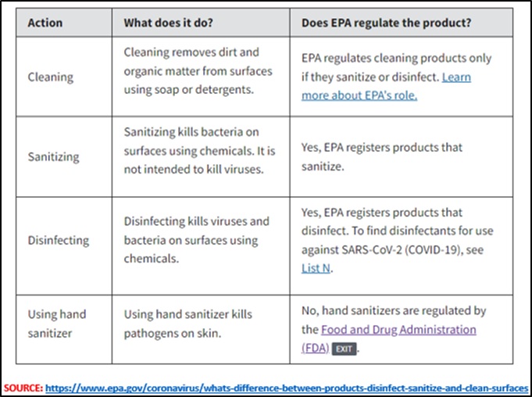Follow the Food and Drug Administration link
This screenshot has height=397, width=532.
tap(398, 330)
